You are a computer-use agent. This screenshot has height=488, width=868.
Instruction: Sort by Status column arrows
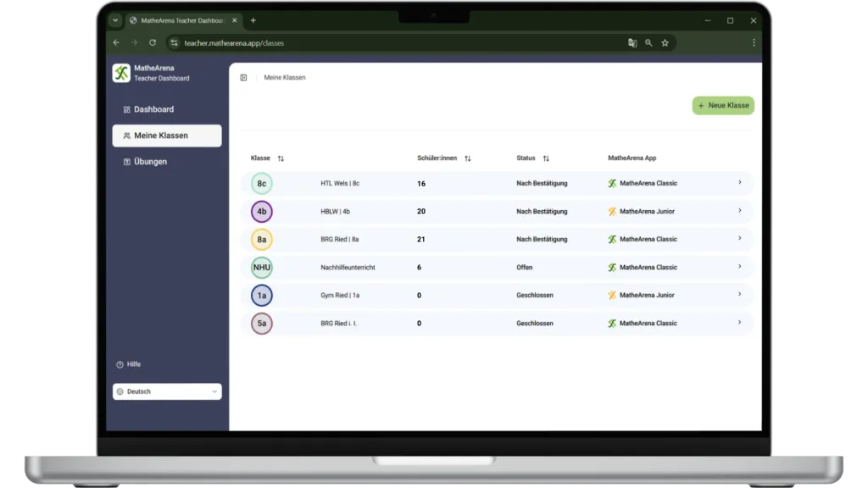pyautogui.click(x=546, y=158)
